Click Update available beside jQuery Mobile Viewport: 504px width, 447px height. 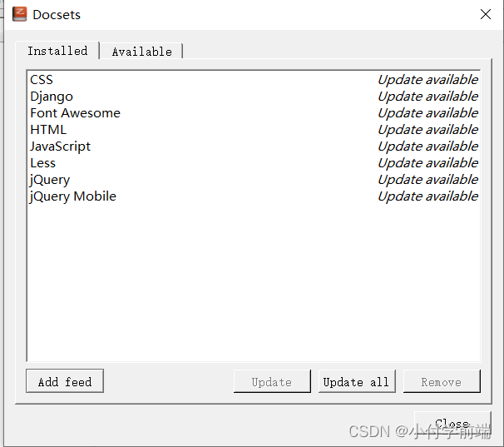(427, 196)
